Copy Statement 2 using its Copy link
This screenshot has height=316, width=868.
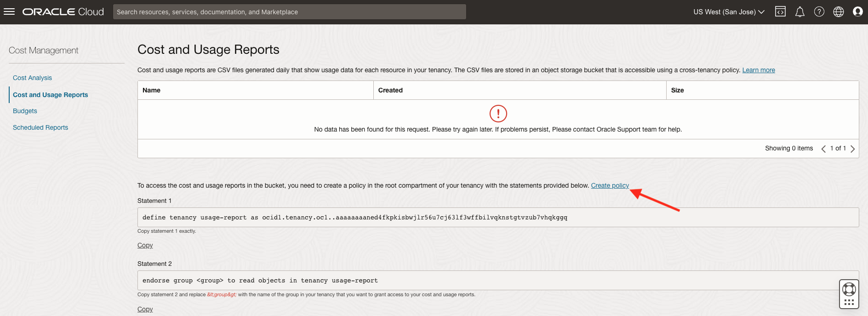coord(145,309)
